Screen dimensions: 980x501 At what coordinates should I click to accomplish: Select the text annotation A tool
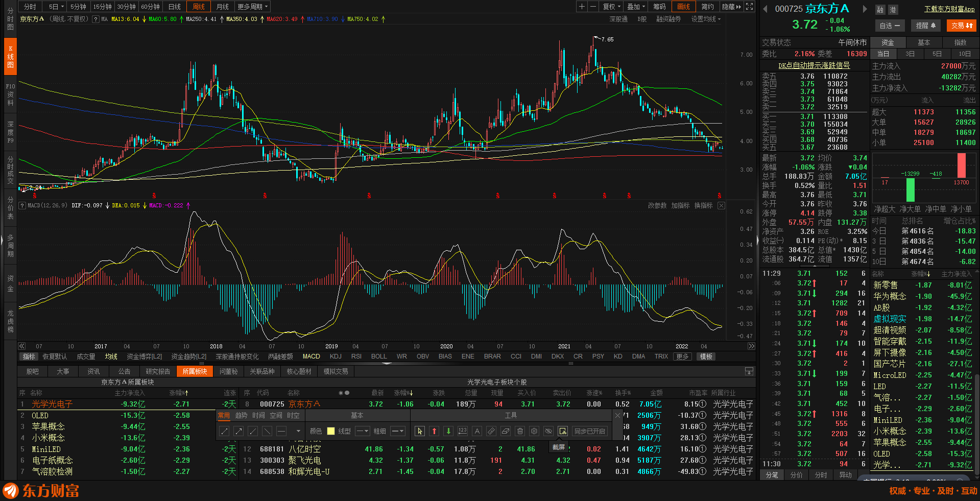tap(477, 431)
